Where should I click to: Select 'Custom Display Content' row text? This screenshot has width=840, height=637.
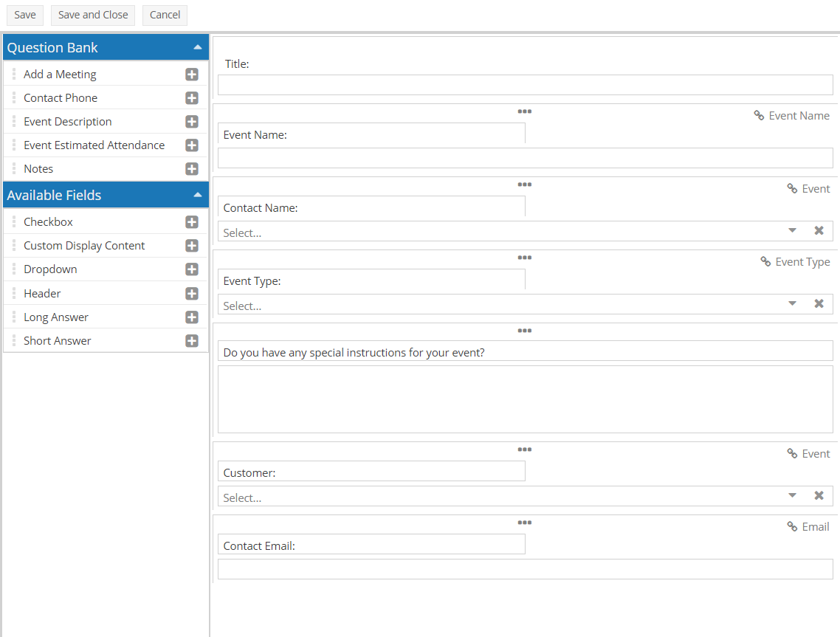[x=84, y=245]
